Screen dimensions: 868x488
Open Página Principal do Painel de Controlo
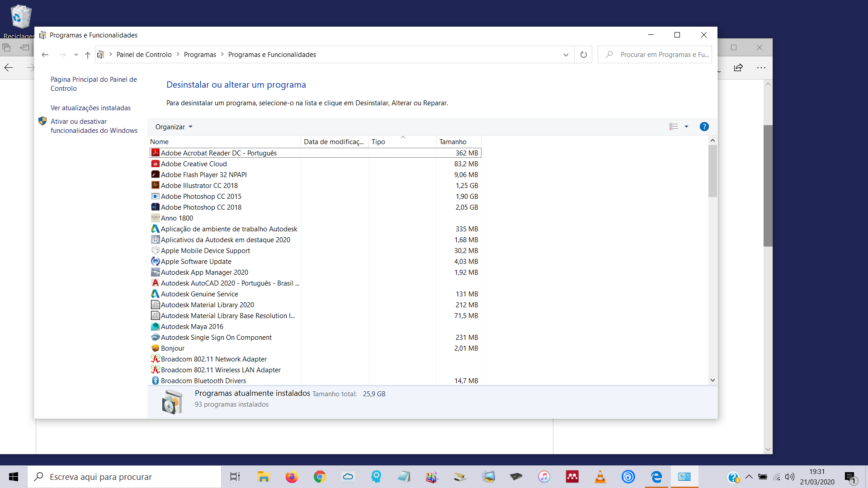click(94, 84)
